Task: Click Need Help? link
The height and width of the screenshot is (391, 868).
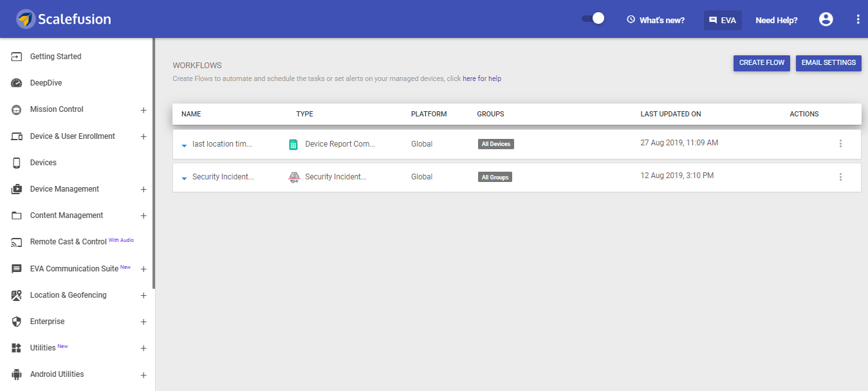Action: pos(777,21)
